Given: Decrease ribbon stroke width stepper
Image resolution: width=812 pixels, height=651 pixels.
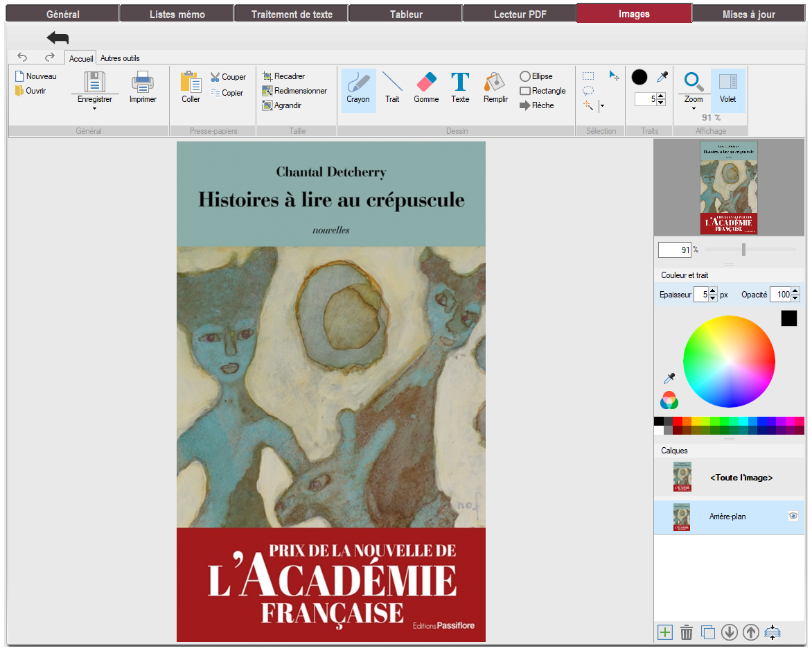Looking at the screenshot, I should pos(661,102).
